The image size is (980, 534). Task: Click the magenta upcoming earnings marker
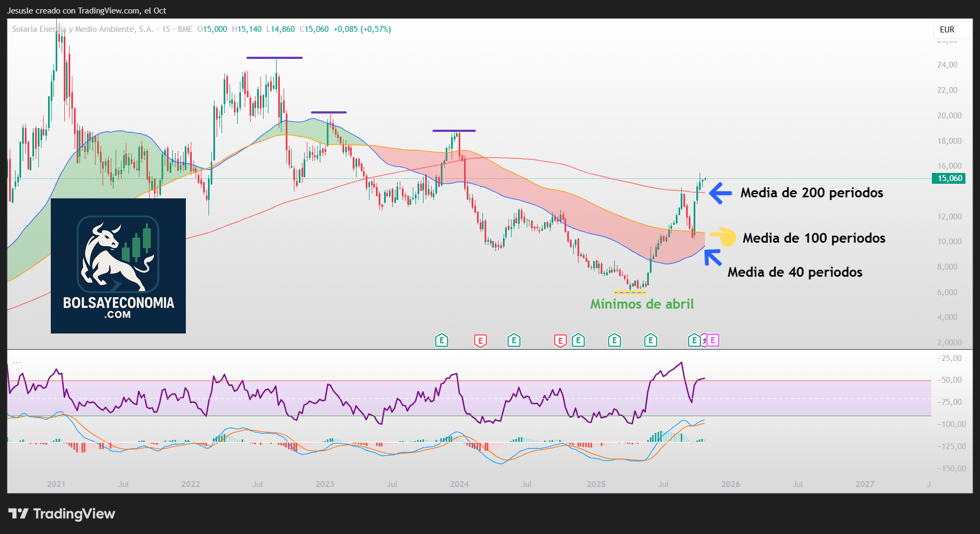713,341
